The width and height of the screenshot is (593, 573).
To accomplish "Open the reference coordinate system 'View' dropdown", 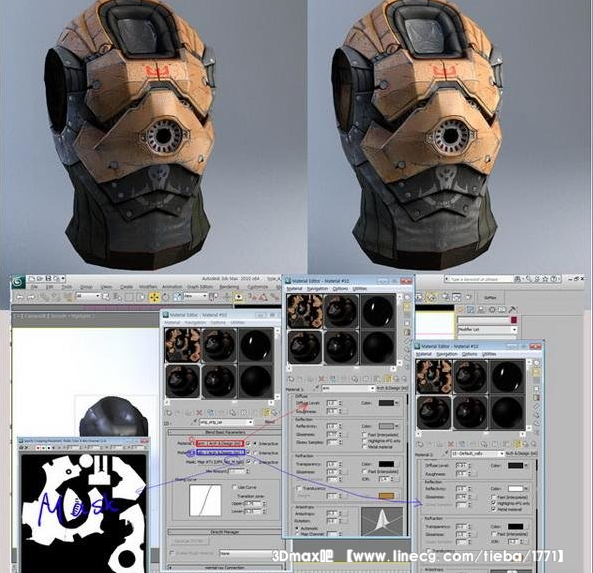I will pyautogui.click(x=195, y=296).
